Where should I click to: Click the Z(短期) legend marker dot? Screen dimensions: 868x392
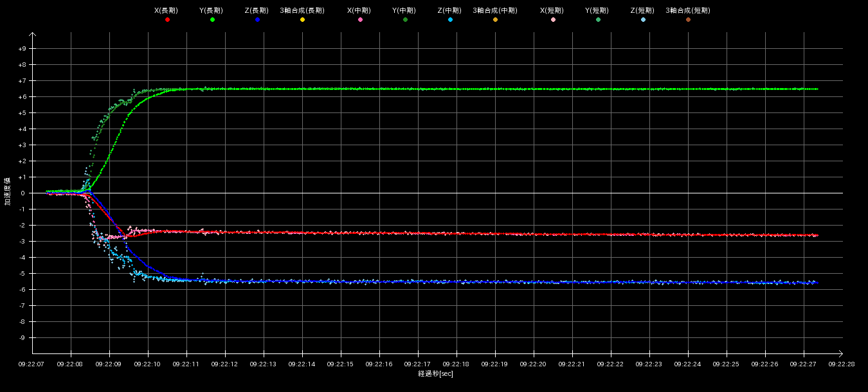click(x=643, y=20)
